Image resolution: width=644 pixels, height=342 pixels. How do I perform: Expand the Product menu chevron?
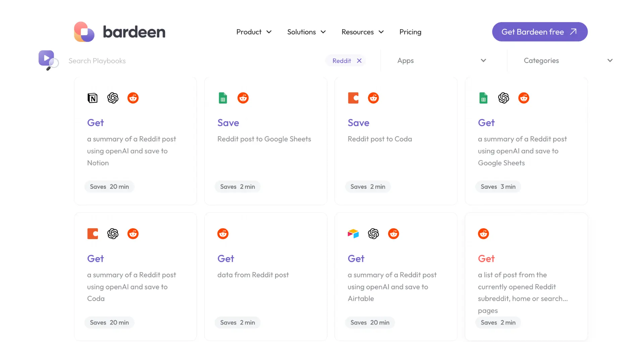coord(269,32)
